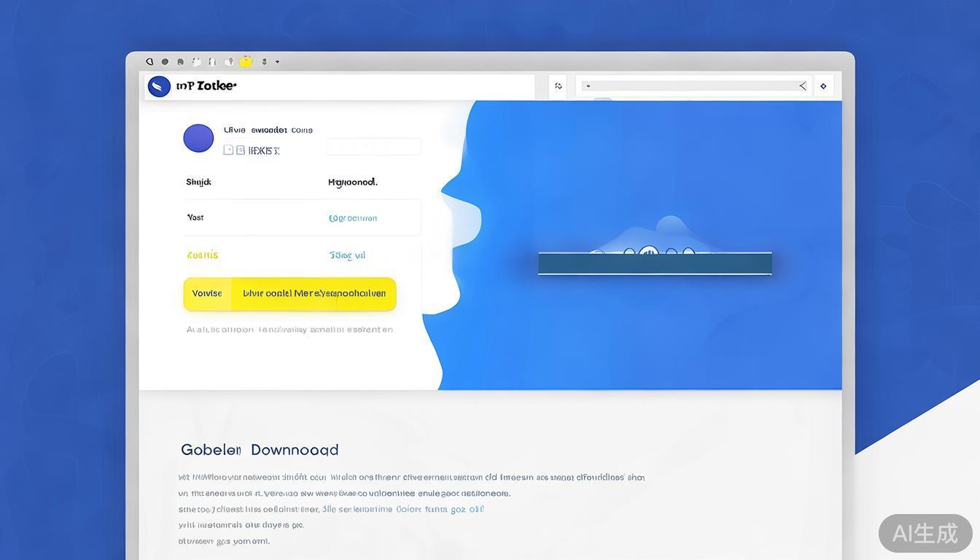Click the refresh icon left of the address bar
The width and height of the screenshot is (980, 560).
click(559, 86)
